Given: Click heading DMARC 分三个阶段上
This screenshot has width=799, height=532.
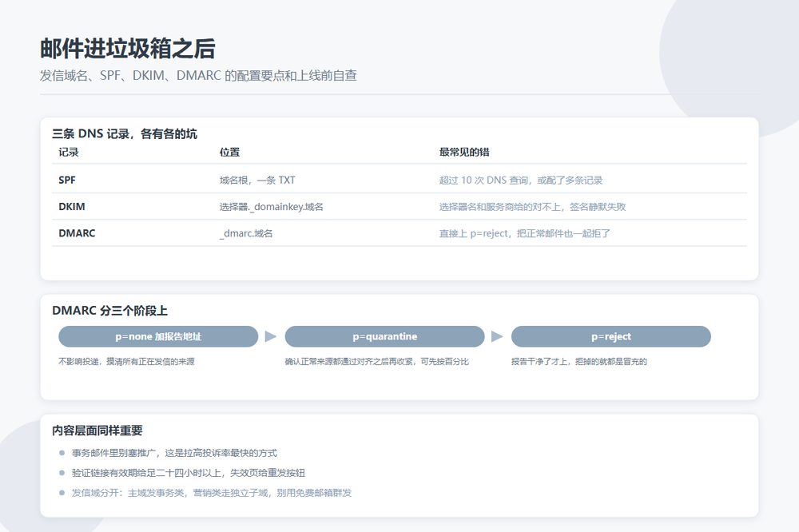Looking at the screenshot, I should tap(110, 310).
